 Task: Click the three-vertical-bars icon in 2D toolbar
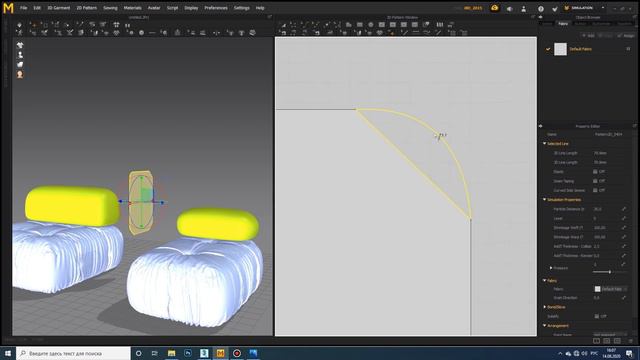tap(440, 25)
